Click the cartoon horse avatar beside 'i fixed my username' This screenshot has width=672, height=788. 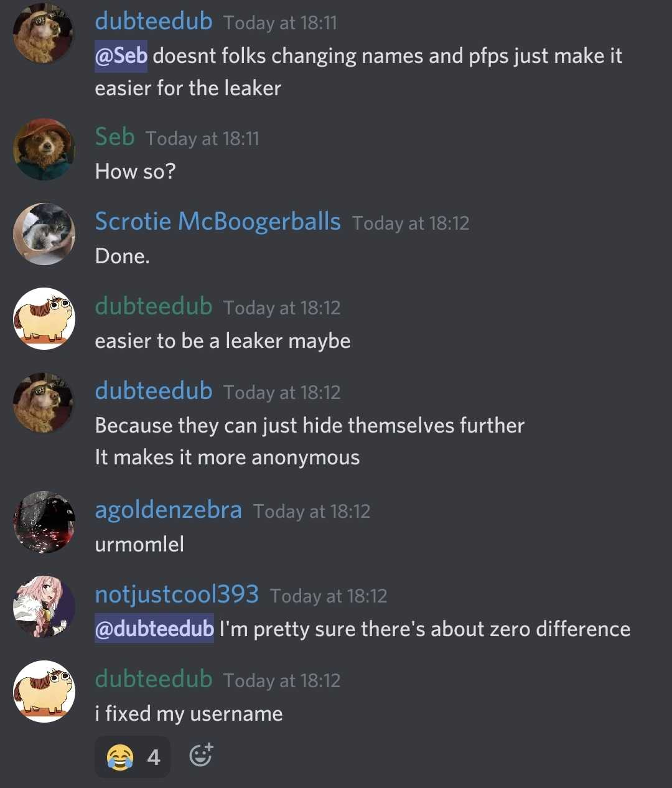[44, 692]
